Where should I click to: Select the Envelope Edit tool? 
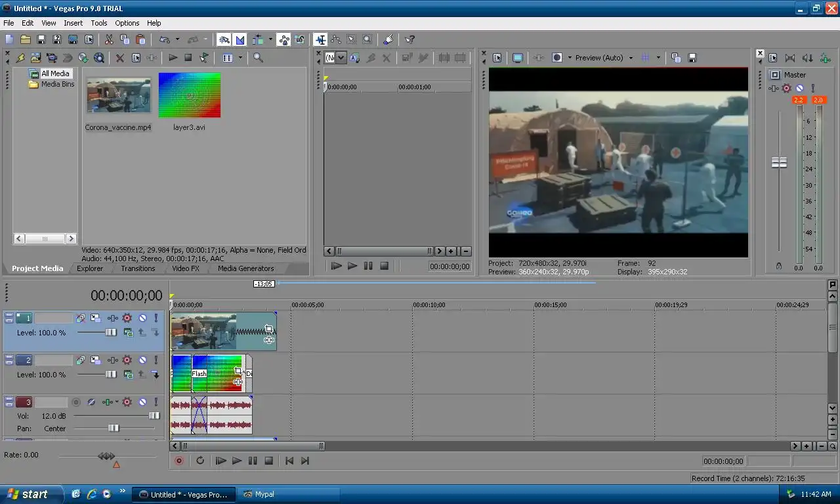point(336,40)
